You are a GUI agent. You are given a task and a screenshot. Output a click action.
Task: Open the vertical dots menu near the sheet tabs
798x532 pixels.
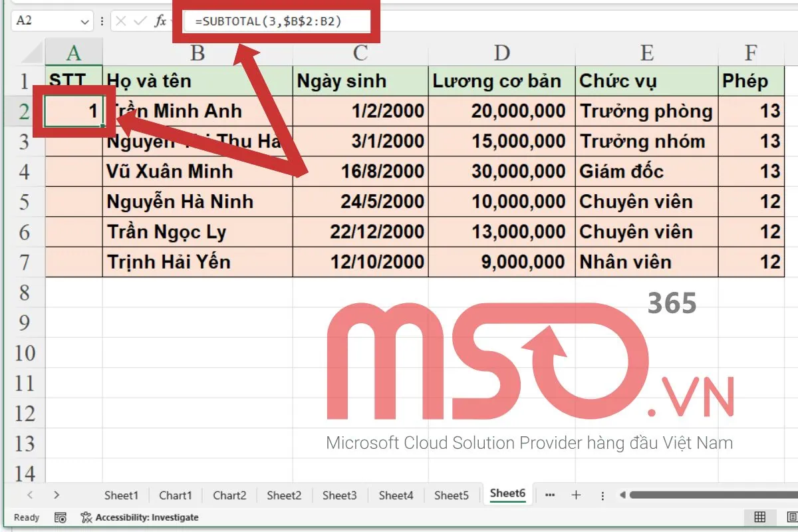coord(602,495)
